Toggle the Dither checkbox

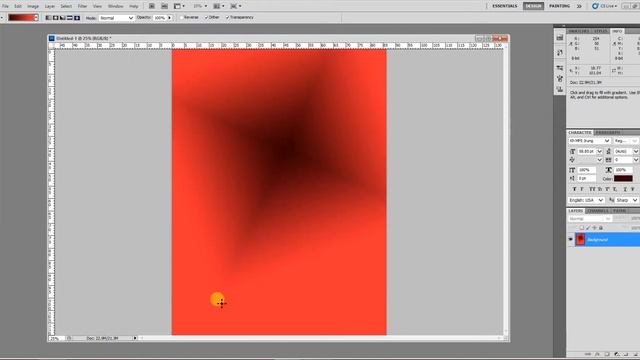pos(206,18)
